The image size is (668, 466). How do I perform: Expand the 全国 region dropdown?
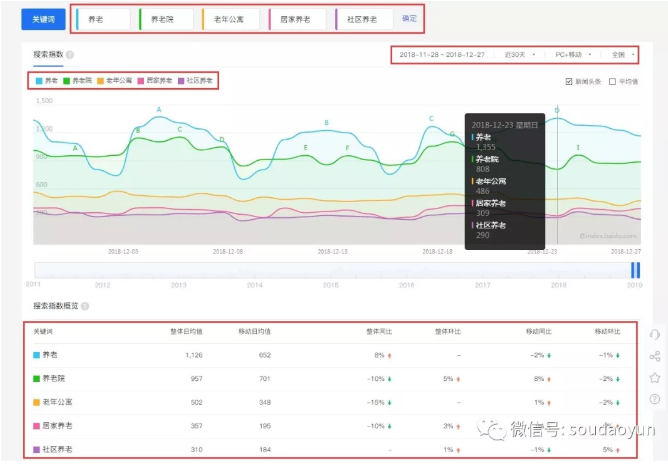[624, 53]
